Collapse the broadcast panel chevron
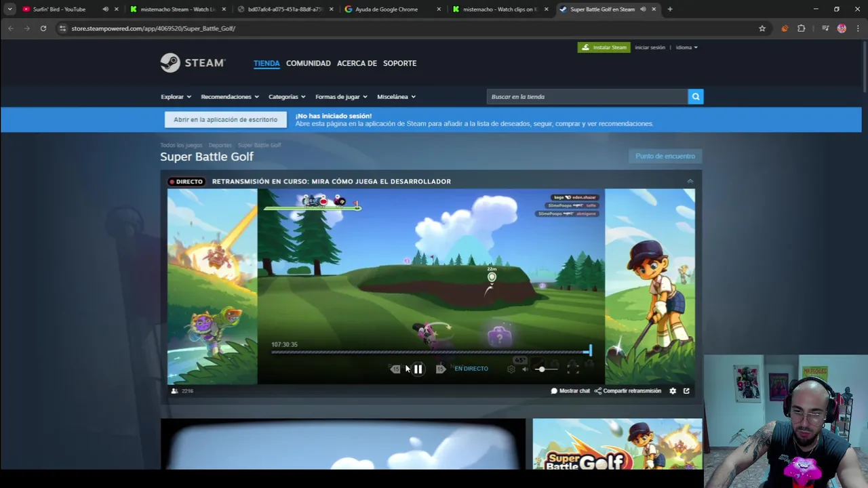868x488 pixels. coord(690,181)
